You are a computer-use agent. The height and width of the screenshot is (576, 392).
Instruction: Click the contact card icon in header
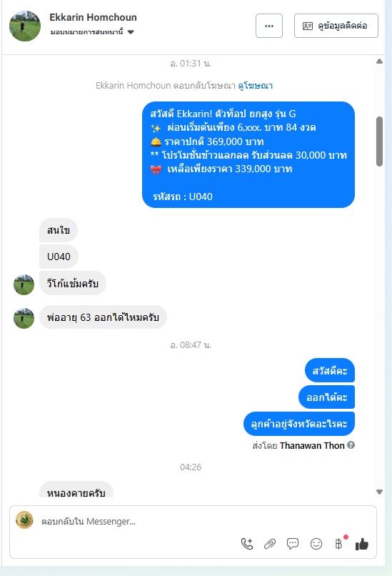pyautogui.click(x=308, y=26)
